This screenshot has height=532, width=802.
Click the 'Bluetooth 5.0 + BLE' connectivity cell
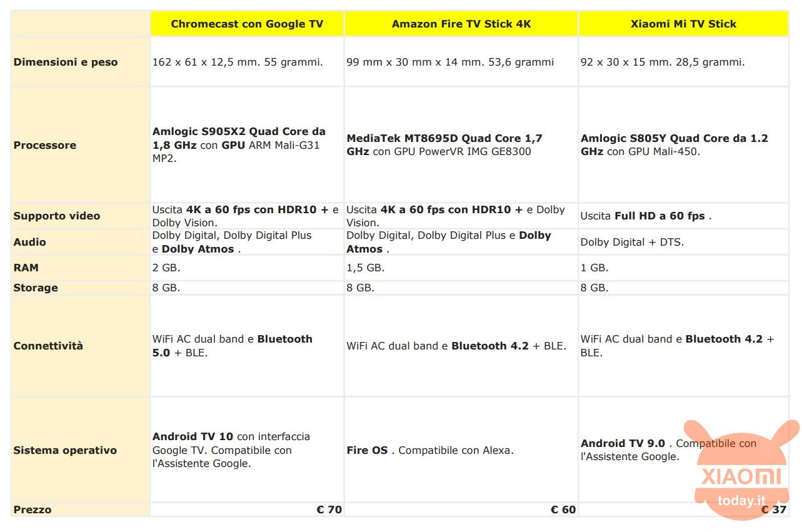click(x=247, y=346)
